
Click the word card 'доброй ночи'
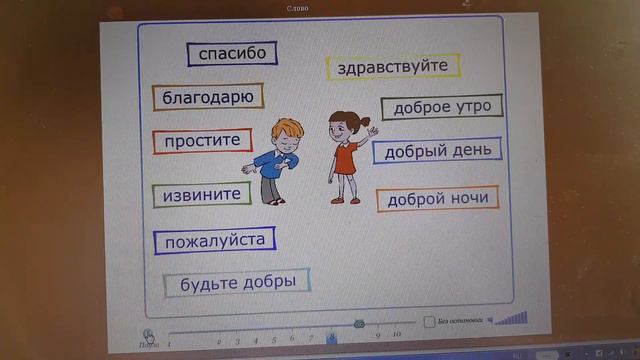click(438, 199)
